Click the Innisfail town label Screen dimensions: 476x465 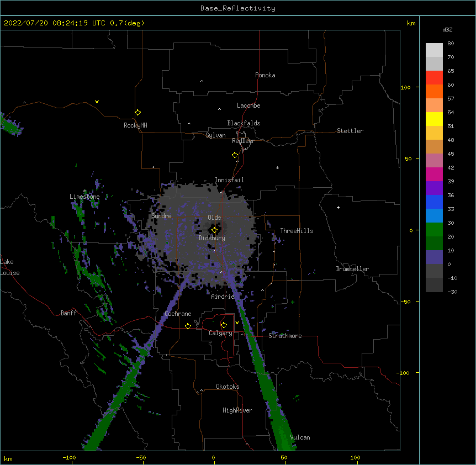(x=229, y=180)
